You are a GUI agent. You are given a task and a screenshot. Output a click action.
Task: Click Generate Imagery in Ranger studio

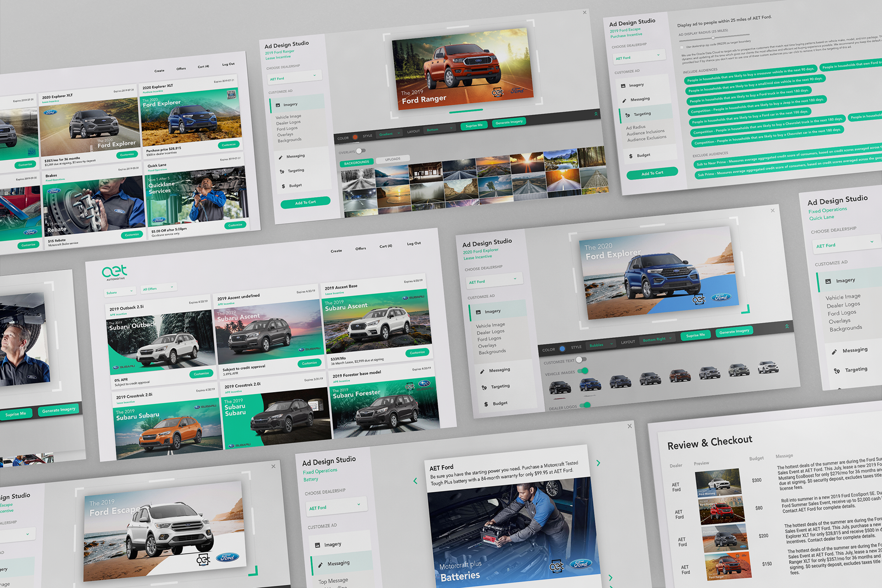pos(509,122)
